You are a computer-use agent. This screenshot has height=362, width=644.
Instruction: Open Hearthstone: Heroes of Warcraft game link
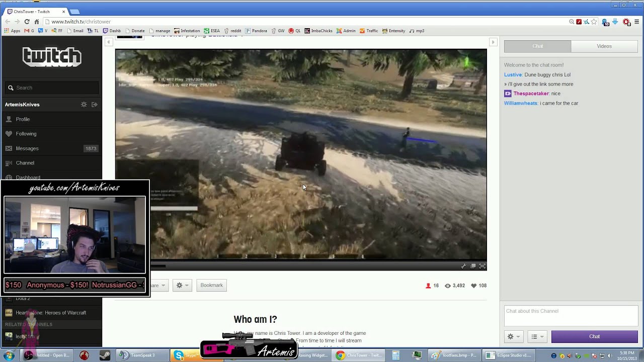click(51, 313)
